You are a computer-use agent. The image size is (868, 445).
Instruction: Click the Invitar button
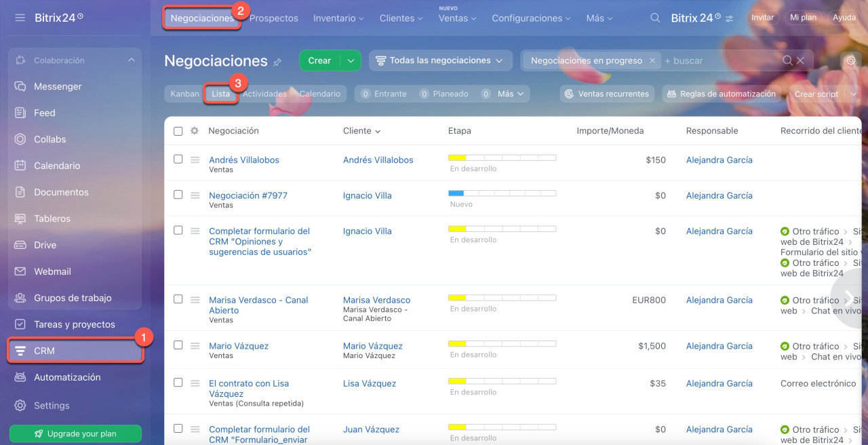pyautogui.click(x=762, y=18)
